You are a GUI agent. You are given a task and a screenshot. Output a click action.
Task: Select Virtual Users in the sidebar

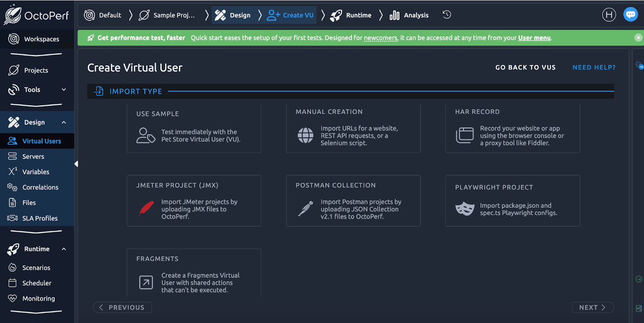click(37, 141)
